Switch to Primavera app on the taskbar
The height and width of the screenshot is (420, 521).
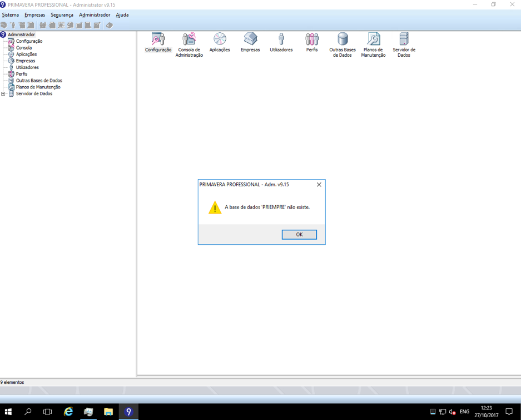[x=128, y=412]
